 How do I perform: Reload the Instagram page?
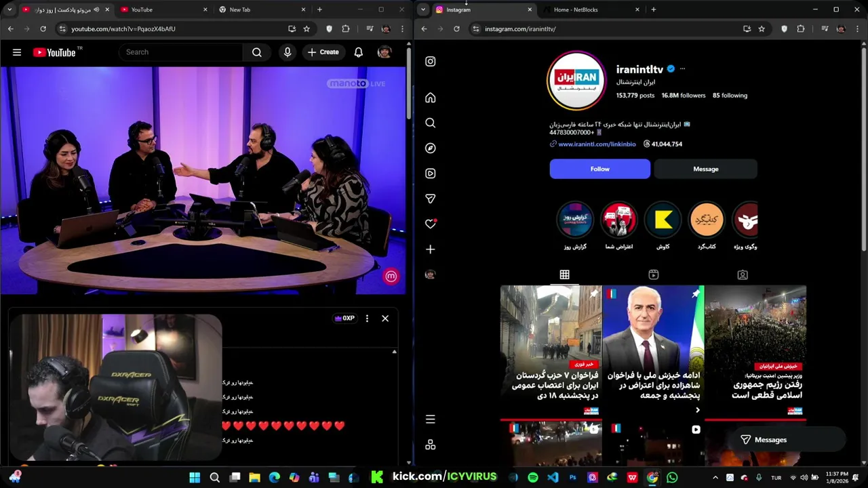[x=456, y=29]
